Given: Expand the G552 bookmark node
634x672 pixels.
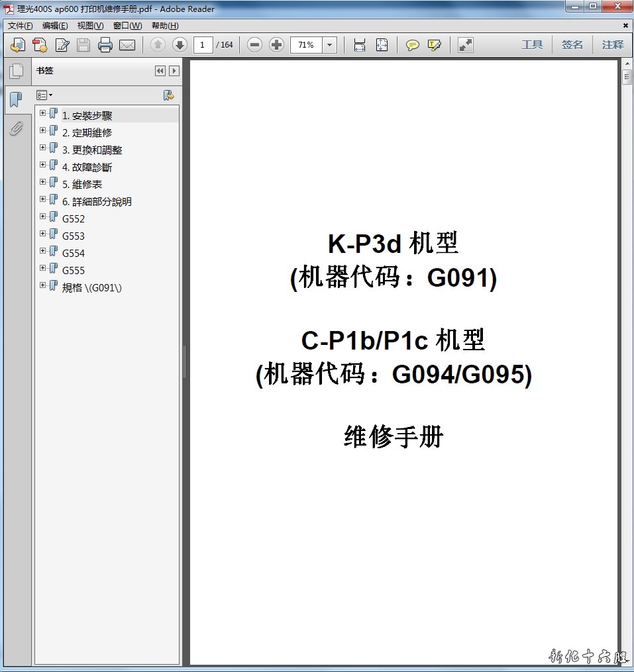Looking at the screenshot, I should pos(43,216).
